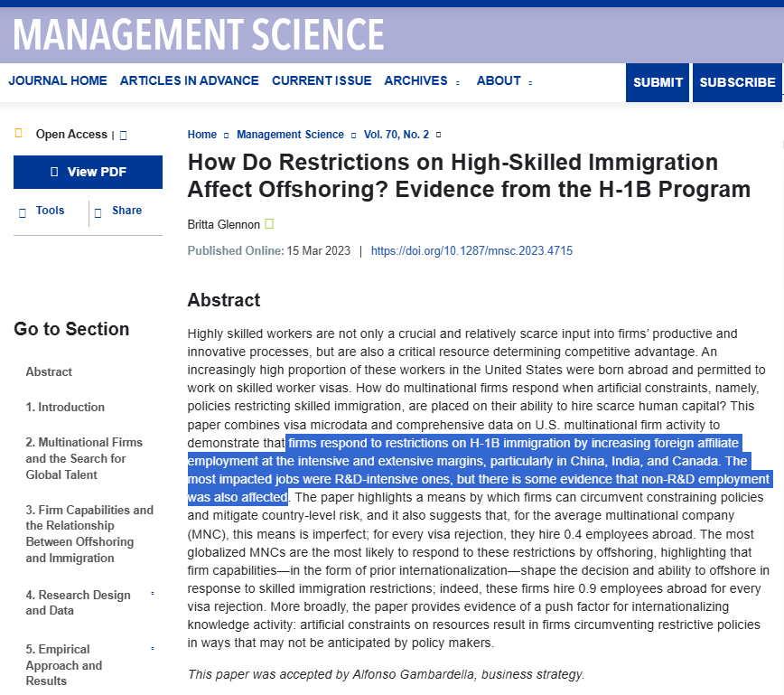Image resolution: width=784 pixels, height=695 pixels.
Task: Click the Published Online date text
Action: (x=269, y=250)
